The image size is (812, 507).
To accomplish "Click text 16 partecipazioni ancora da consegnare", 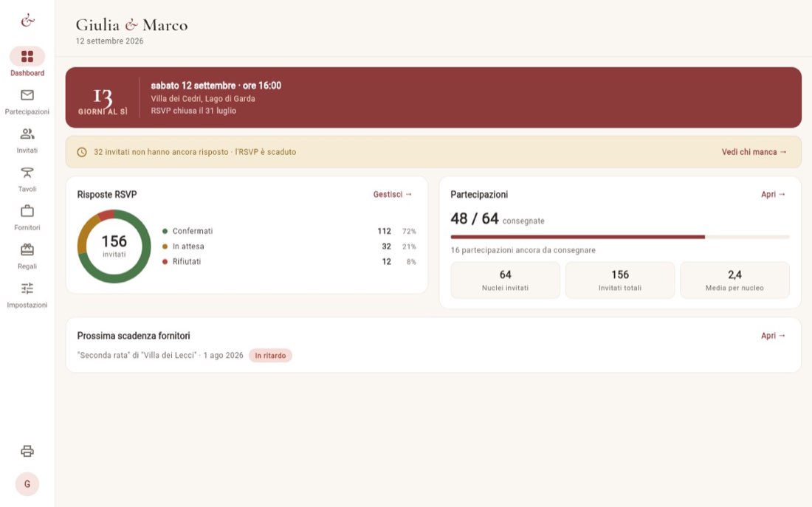I will pyautogui.click(x=523, y=250).
